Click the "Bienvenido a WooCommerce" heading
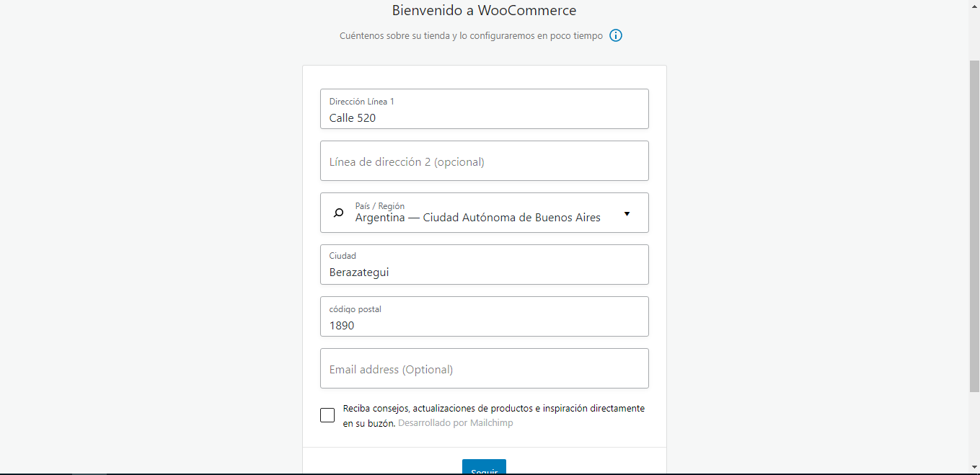980x475 pixels. [x=484, y=11]
